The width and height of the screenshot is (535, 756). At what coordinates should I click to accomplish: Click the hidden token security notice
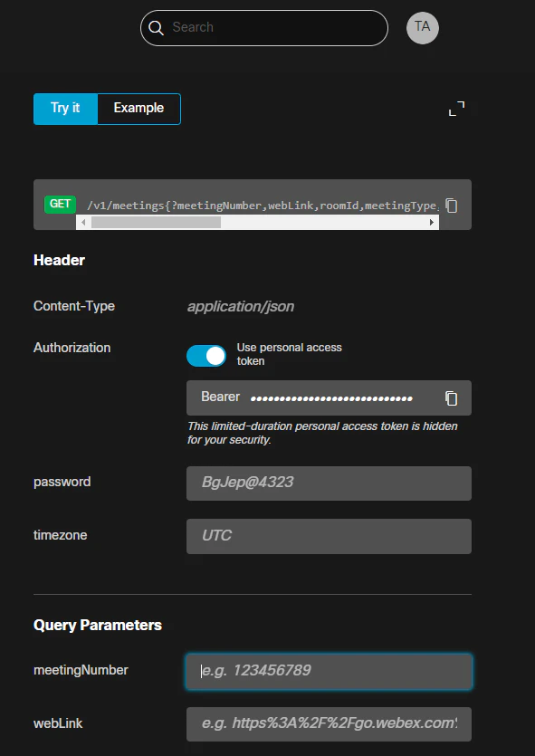(322, 433)
